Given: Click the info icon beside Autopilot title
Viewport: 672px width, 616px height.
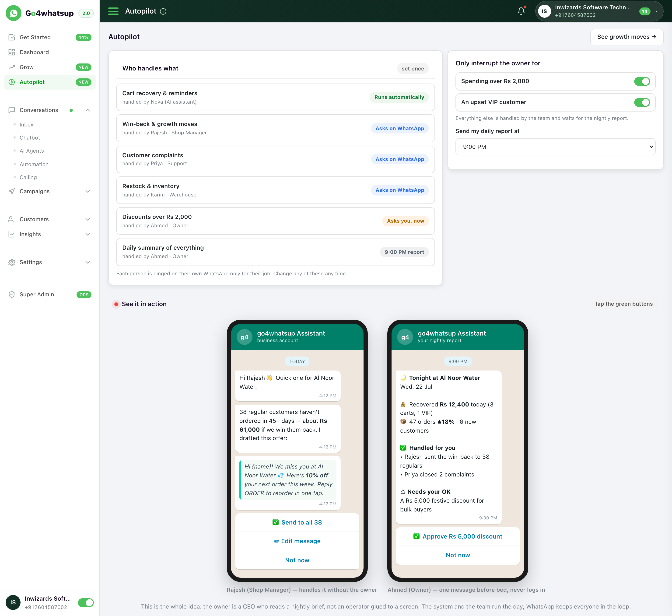Looking at the screenshot, I should [x=163, y=11].
